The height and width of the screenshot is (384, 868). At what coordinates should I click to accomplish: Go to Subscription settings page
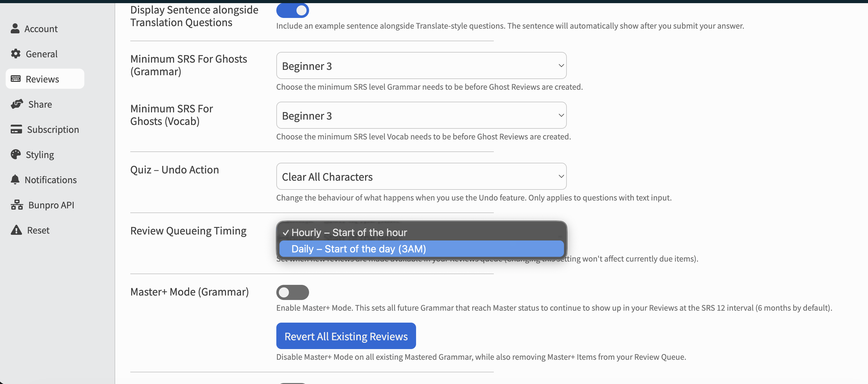point(53,129)
